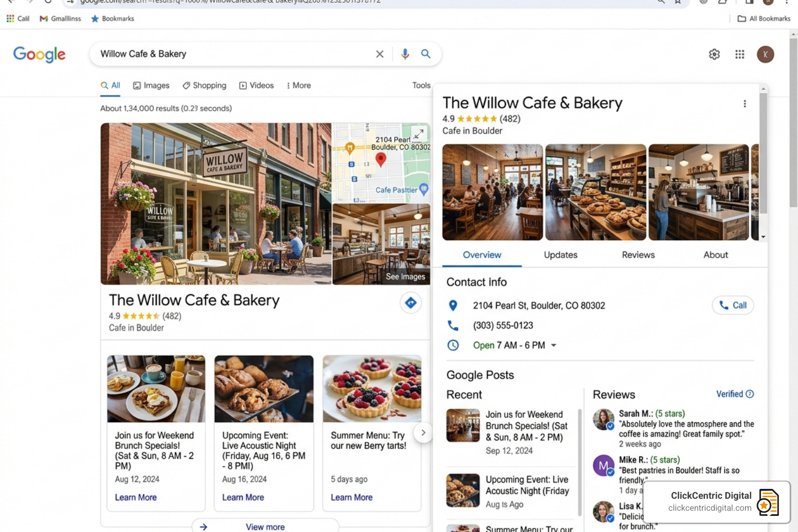
Task: Open the Reviews tab in panel
Action: coord(638,255)
